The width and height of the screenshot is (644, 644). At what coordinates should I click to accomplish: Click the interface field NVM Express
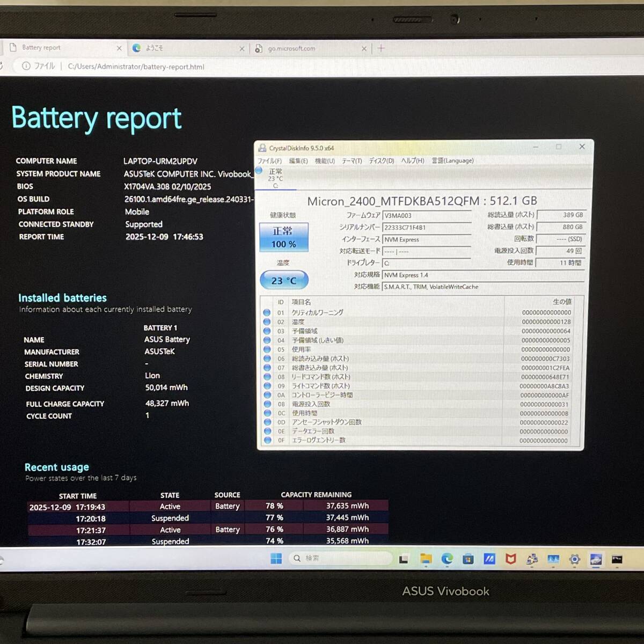point(427,239)
